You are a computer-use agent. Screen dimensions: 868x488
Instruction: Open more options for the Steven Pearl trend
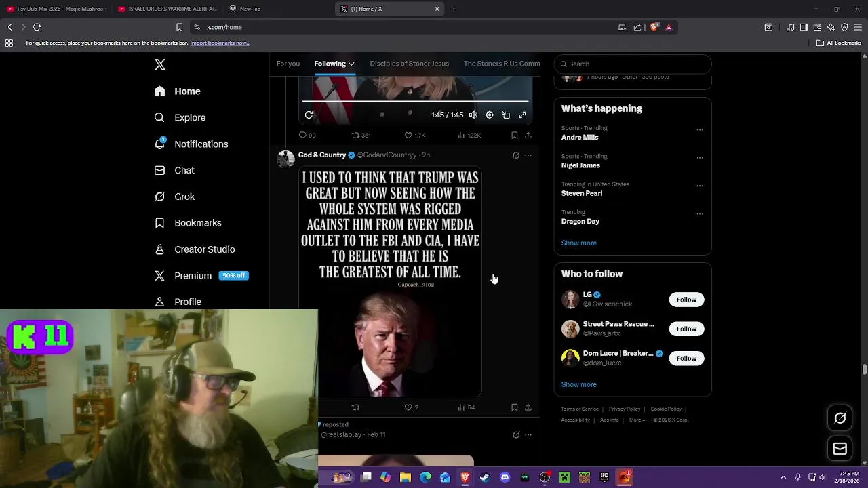coord(700,186)
